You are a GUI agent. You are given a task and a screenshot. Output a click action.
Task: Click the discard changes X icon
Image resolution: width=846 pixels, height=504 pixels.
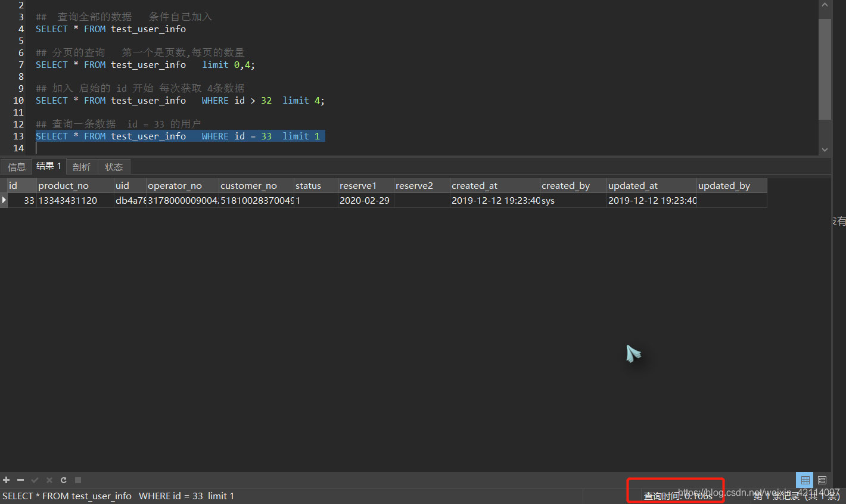(x=49, y=480)
